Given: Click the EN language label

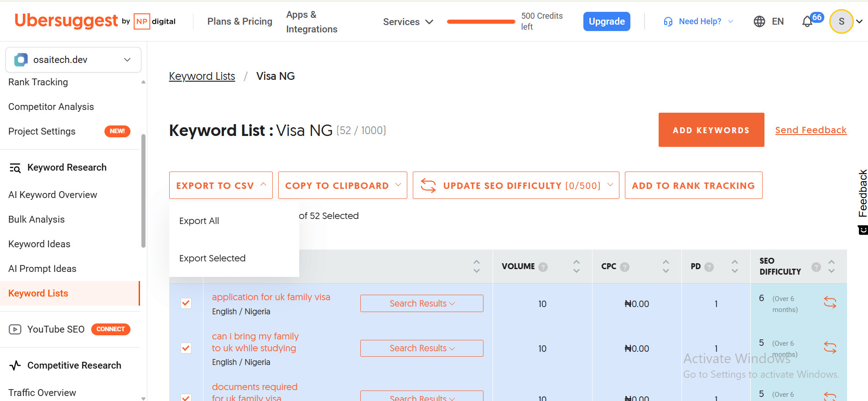Looking at the screenshot, I should pos(778,21).
